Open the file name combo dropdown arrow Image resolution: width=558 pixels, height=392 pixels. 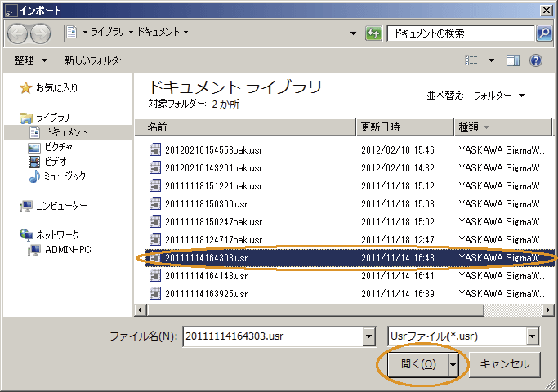368,336
